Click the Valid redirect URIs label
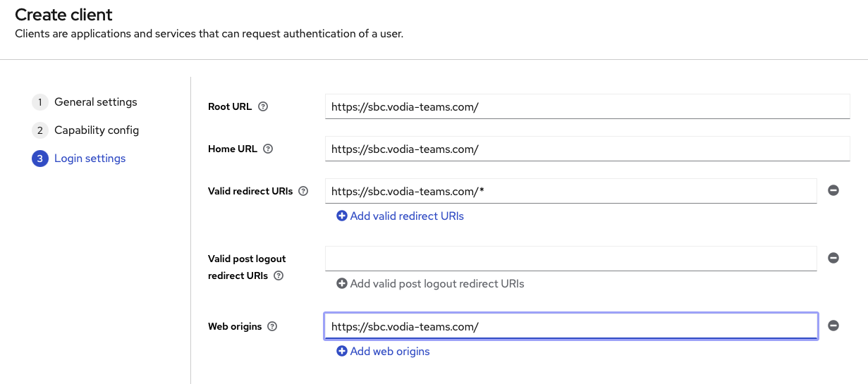This screenshot has height=384, width=868. (x=250, y=191)
